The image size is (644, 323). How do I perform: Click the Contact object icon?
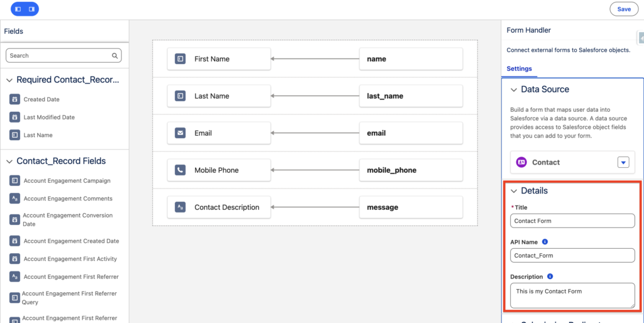click(521, 162)
